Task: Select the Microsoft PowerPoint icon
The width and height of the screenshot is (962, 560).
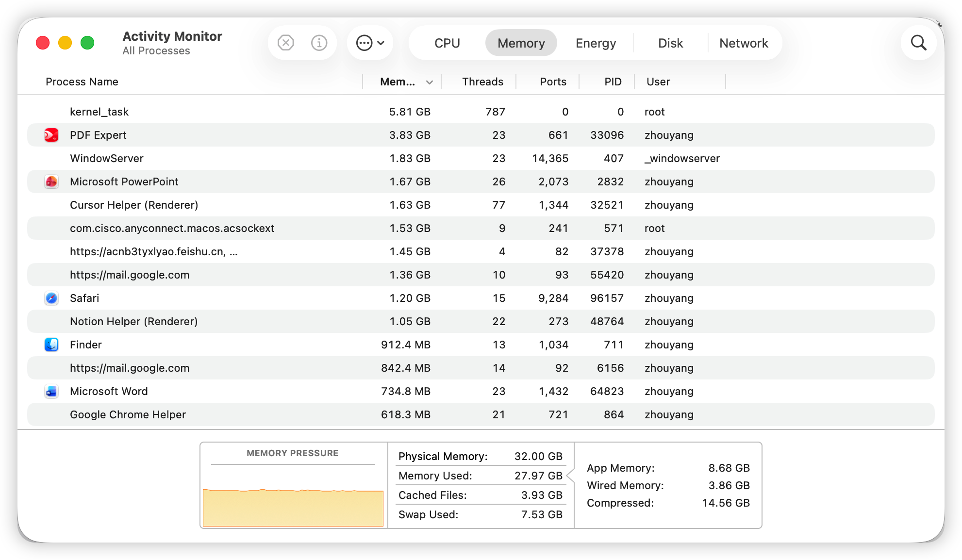Action: click(x=51, y=181)
